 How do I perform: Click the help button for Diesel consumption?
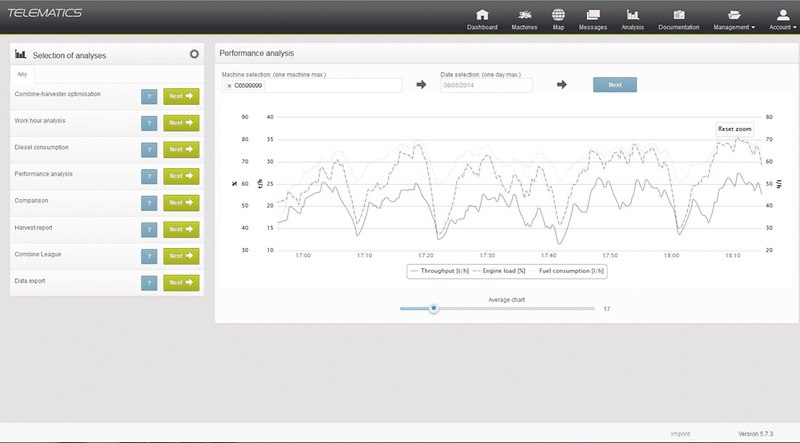[149, 149]
